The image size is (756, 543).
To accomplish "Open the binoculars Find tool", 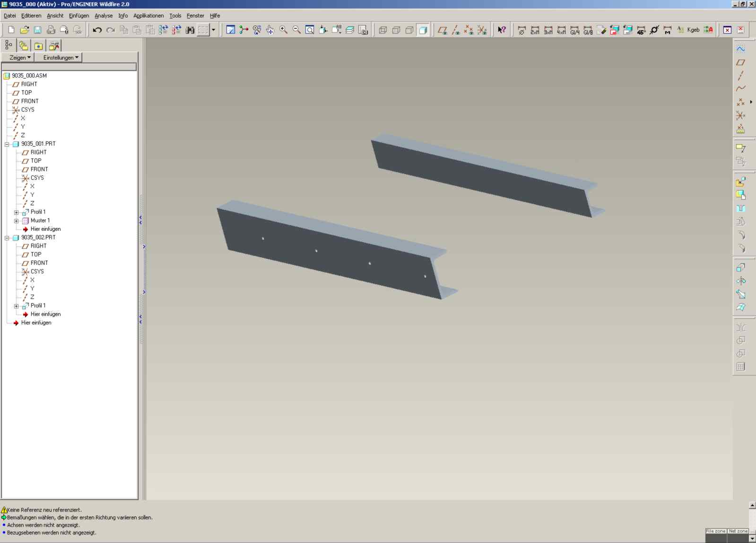I will (x=190, y=30).
